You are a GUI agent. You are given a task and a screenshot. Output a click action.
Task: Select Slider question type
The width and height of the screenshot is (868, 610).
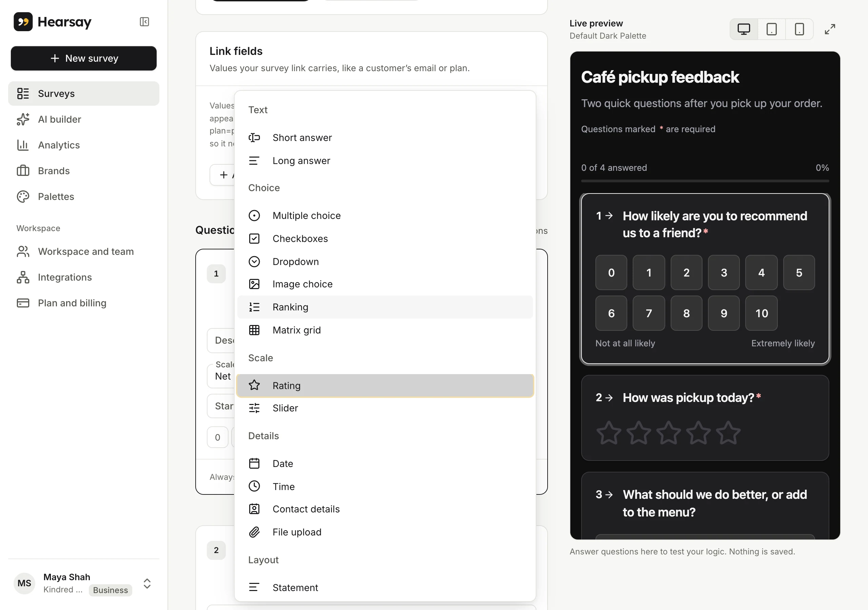pyautogui.click(x=385, y=408)
